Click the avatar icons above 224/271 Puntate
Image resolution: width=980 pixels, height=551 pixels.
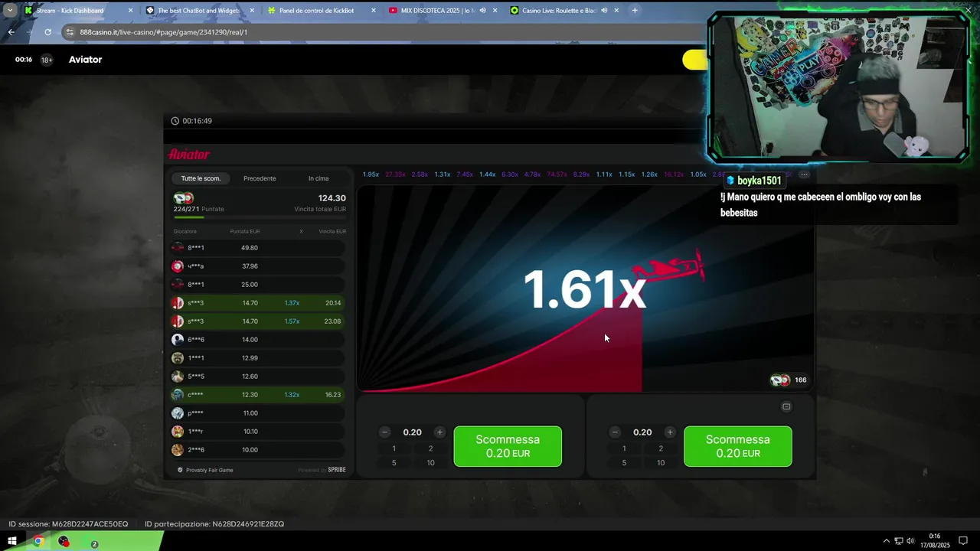(x=184, y=198)
